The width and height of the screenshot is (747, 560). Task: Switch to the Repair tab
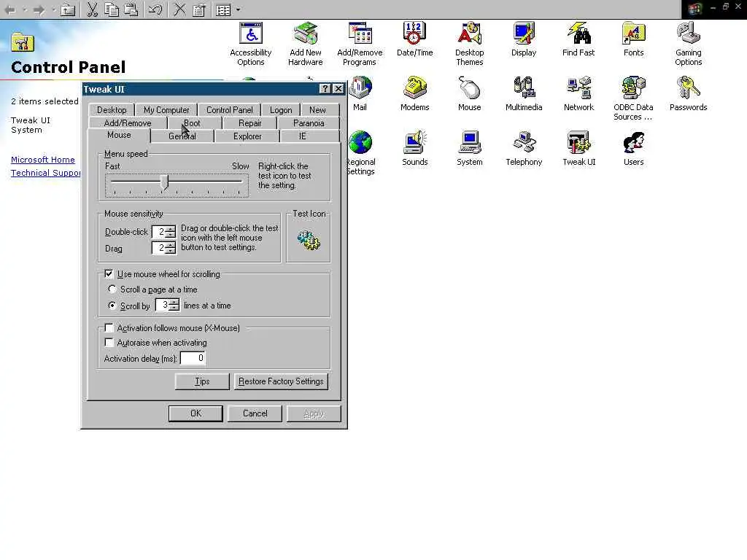(x=249, y=122)
